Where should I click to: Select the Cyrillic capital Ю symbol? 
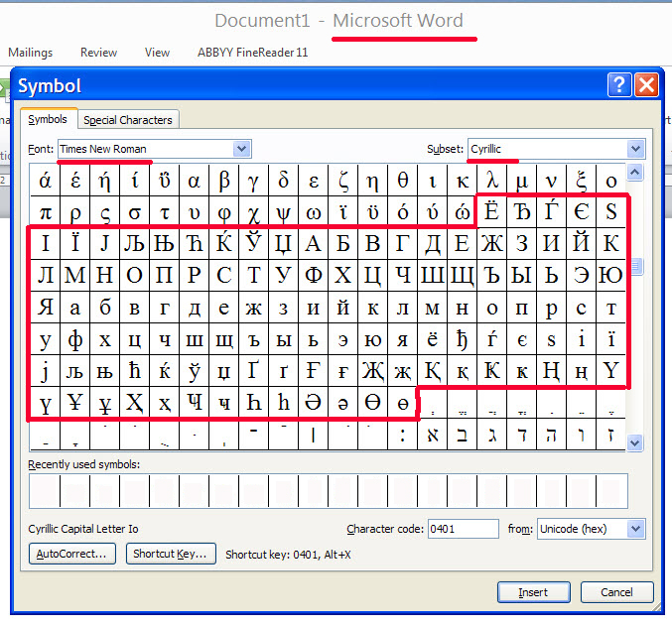click(x=610, y=275)
